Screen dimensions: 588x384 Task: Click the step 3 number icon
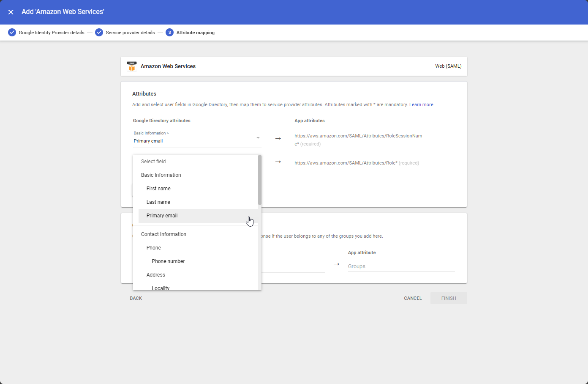click(x=169, y=33)
